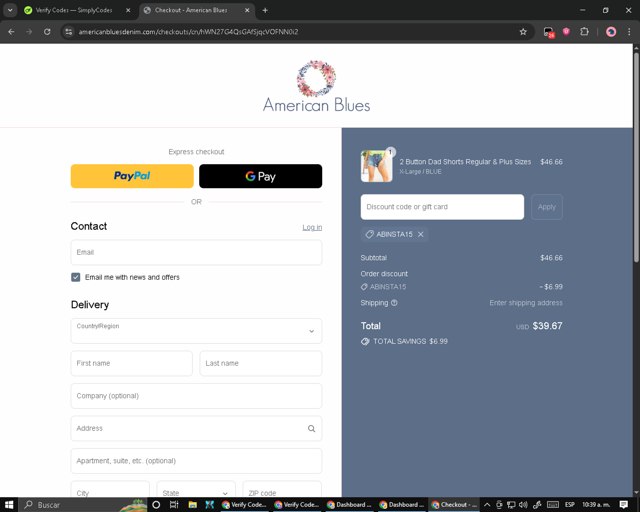Viewport: 640px width, 512px height.
Task: Remove the ABINSTA15 discount tag
Action: coord(421,234)
